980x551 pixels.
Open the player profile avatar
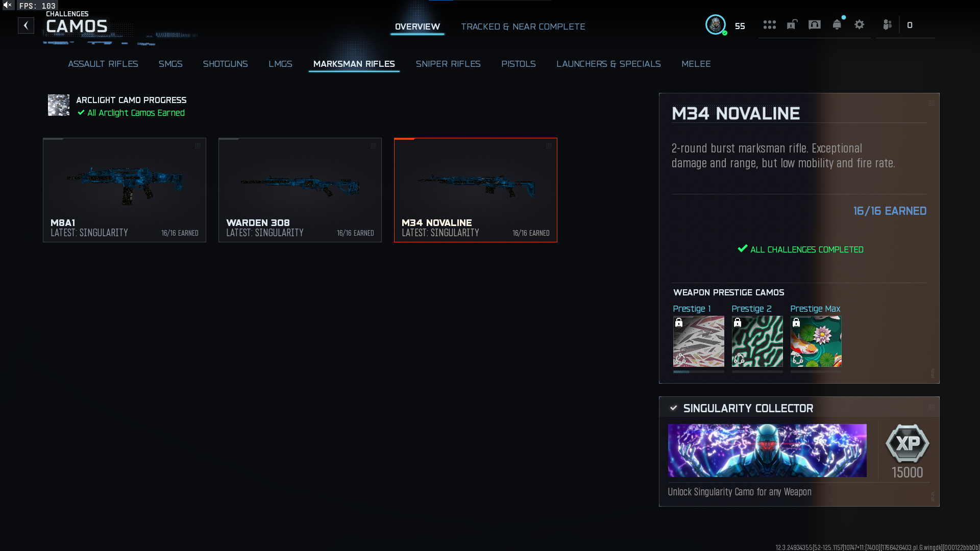(x=716, y=24)
